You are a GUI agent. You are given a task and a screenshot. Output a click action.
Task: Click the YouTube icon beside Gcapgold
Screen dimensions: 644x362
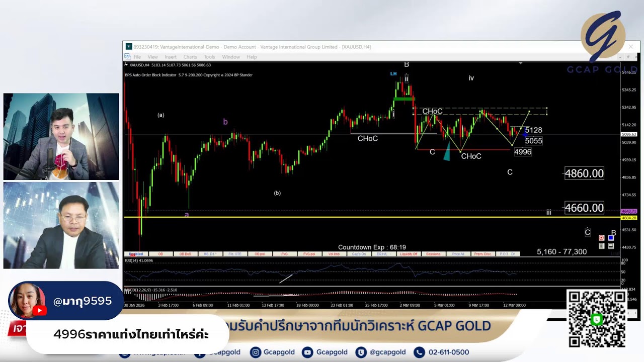(307, 352)
